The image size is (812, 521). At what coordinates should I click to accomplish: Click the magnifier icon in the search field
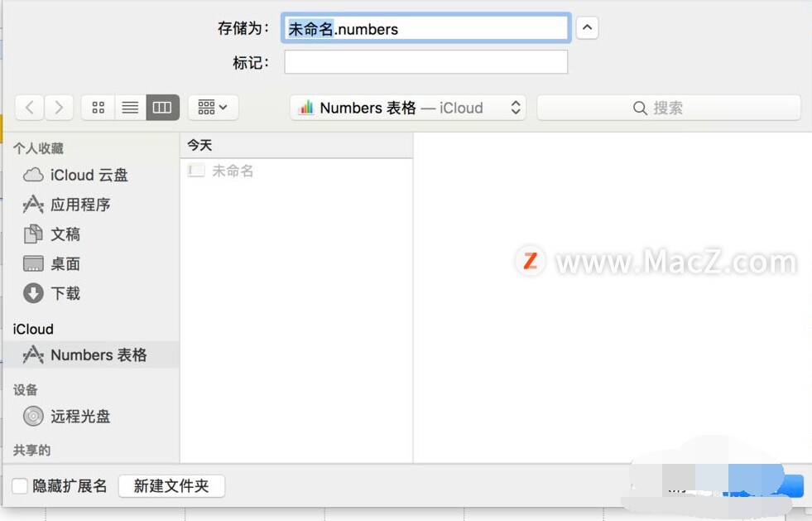coord(640,108)
